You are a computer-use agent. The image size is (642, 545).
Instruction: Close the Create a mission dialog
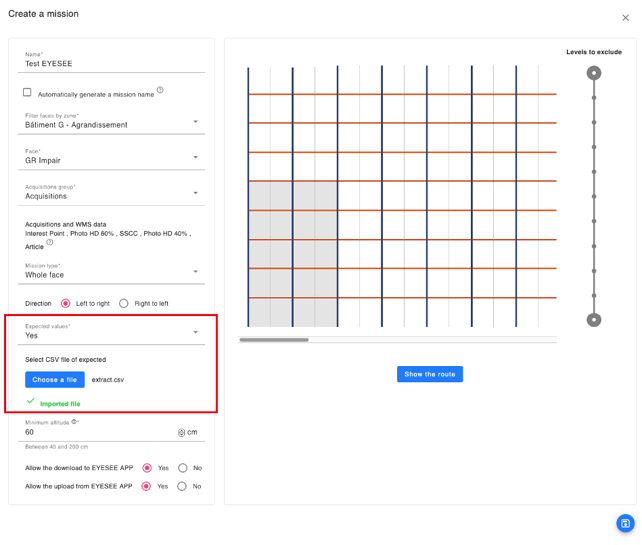pyautogui.click(x=626, y=18)
